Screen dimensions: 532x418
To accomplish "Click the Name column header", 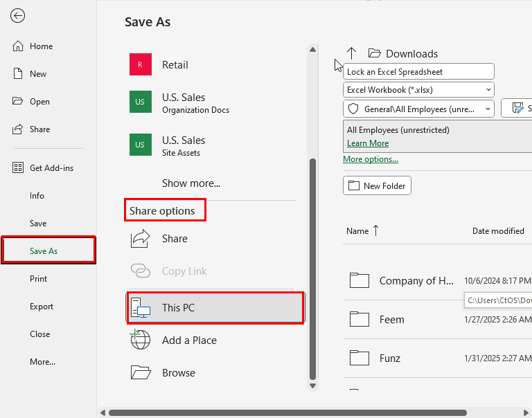I will click(x=357, y=231).
